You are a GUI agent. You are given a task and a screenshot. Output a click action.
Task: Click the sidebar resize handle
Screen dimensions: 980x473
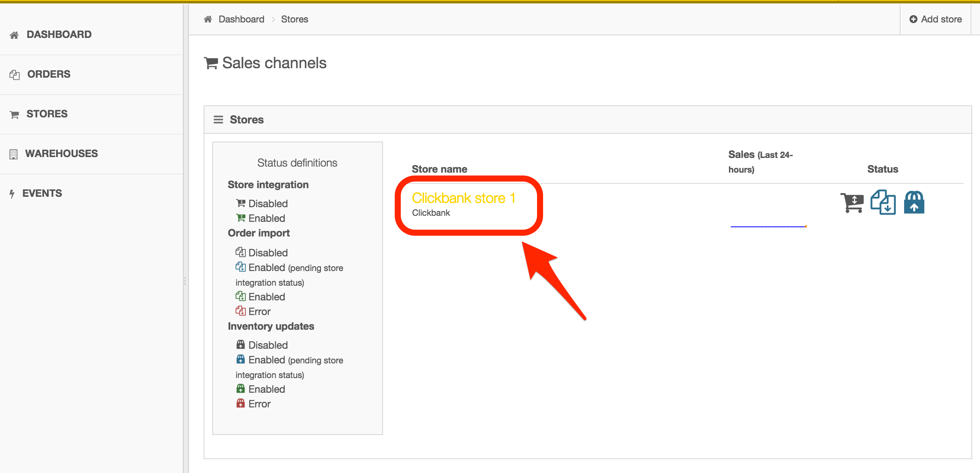pos(185,281)
